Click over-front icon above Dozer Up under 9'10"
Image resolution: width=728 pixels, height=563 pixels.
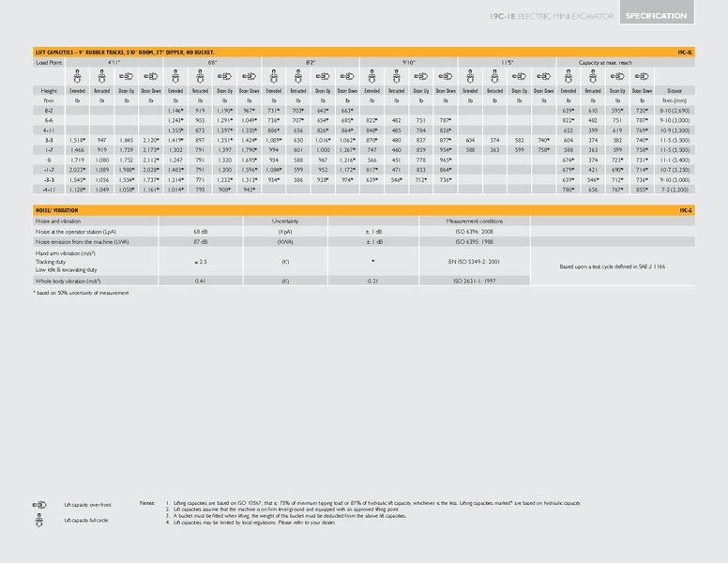421,76
